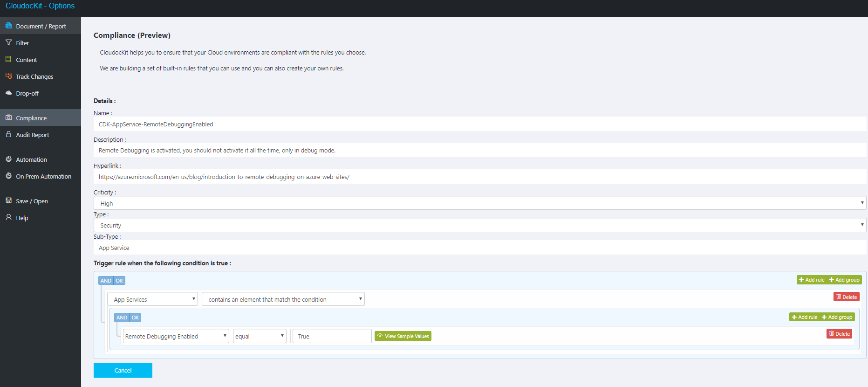This screenshot has width=868, height=387.
Task: Open the 'equal' operator dropdown
Action: (x=260, y=336)
